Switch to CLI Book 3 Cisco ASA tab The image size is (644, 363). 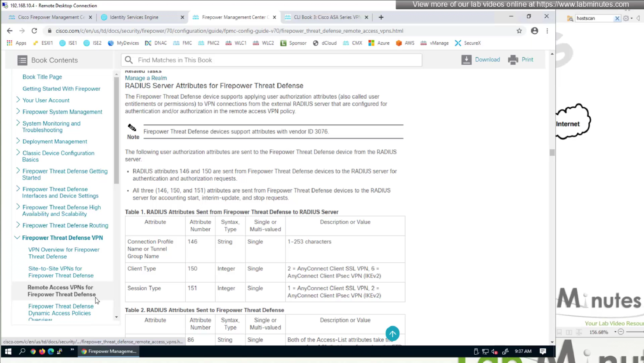[x=327, y=17]
